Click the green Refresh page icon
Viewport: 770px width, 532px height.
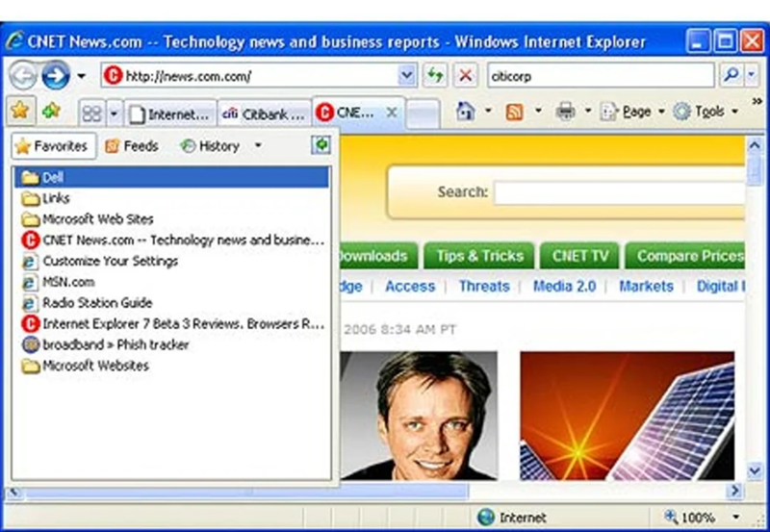point(435,76)
